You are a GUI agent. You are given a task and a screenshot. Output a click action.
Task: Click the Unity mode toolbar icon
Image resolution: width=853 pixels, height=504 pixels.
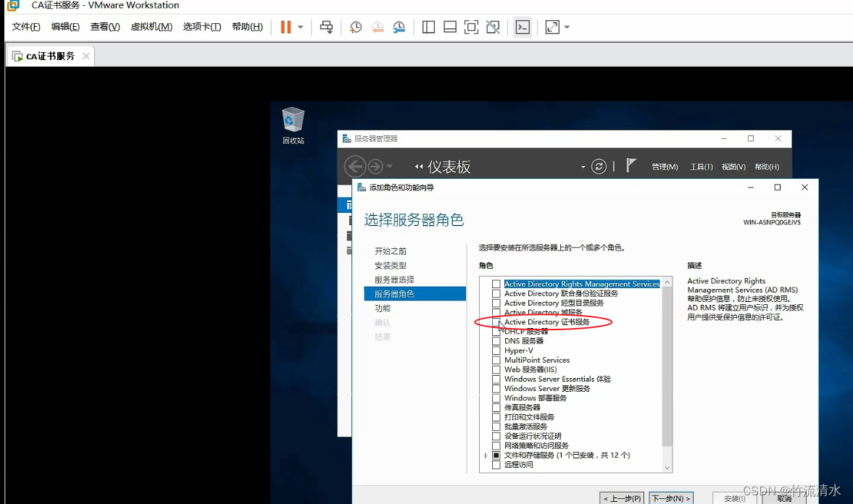[493, 28]
